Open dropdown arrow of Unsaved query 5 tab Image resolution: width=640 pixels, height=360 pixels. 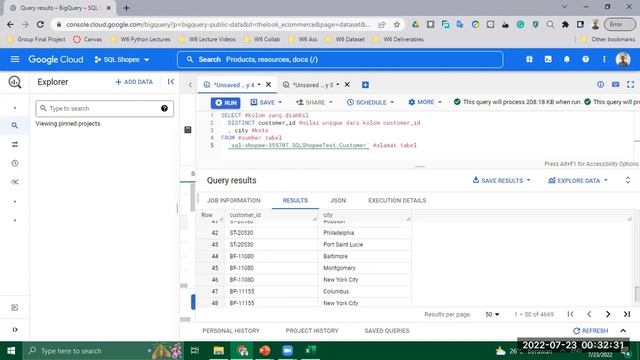(x=338, y=84)
